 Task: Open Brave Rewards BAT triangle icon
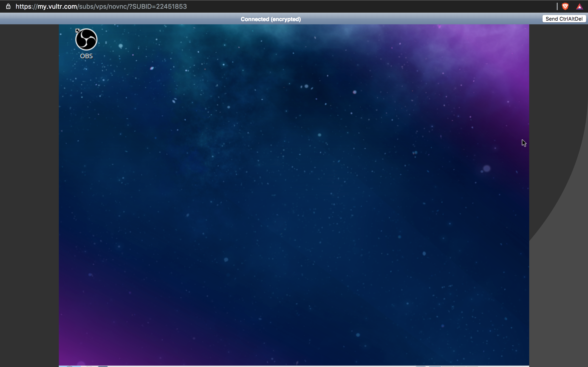coord(580,7)
